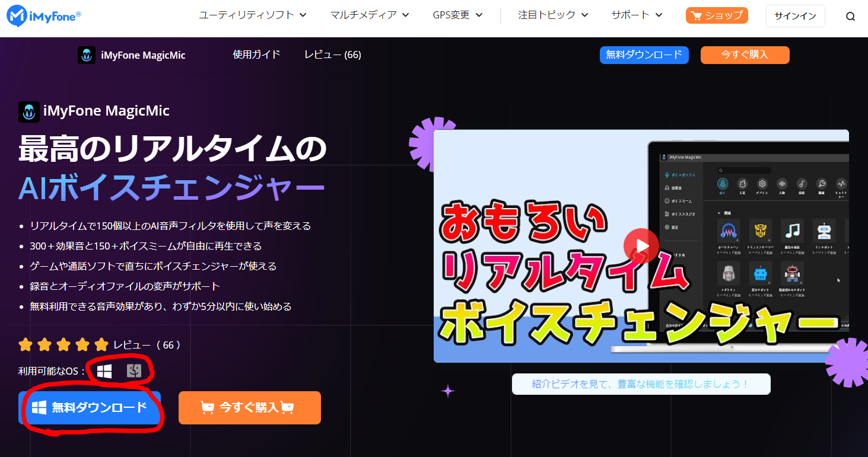Select the Windows OS icon
Viewport: 868px width, 457px height.
104,372
